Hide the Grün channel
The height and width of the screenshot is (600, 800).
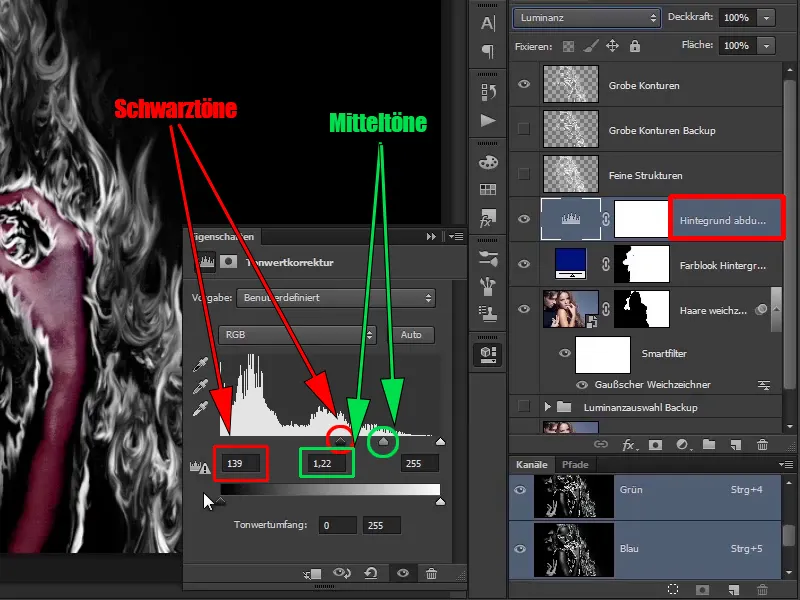pyautogui.click(x=520, y=490)
